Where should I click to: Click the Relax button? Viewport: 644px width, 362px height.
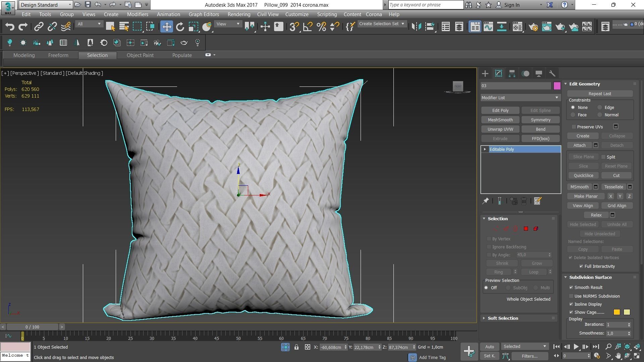(x=596, y=215)
